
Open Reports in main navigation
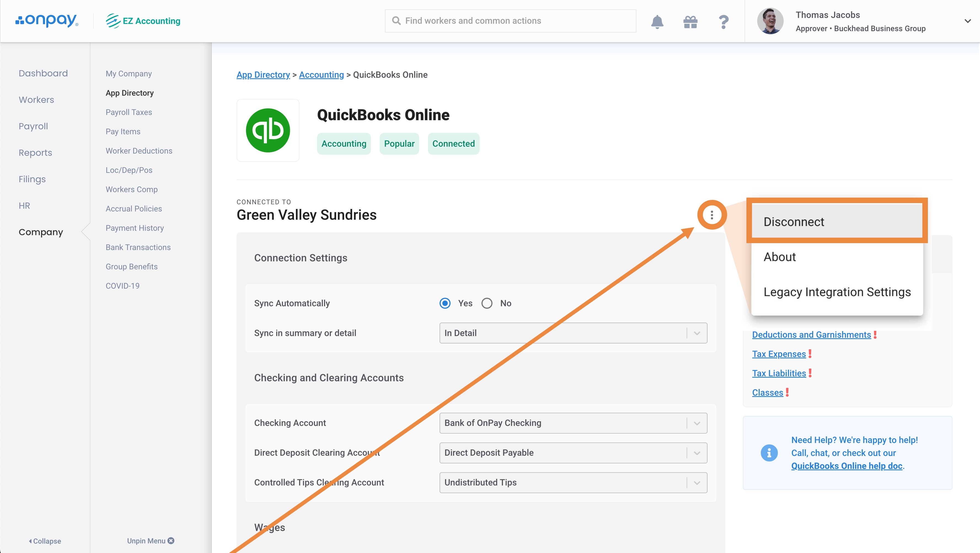(x=35, y=153)
